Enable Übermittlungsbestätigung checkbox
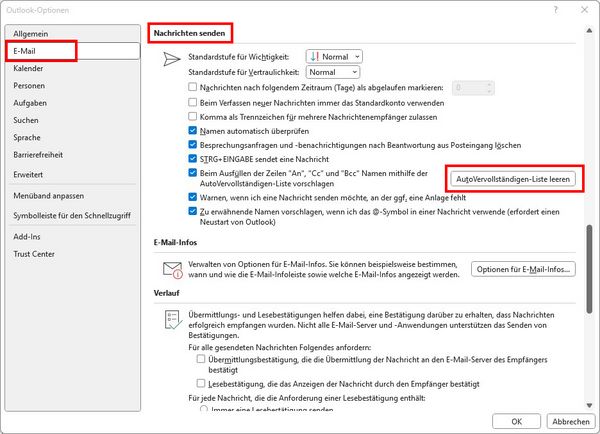The image size is (600, 434). pyautogui.click(x=201, y=359)
